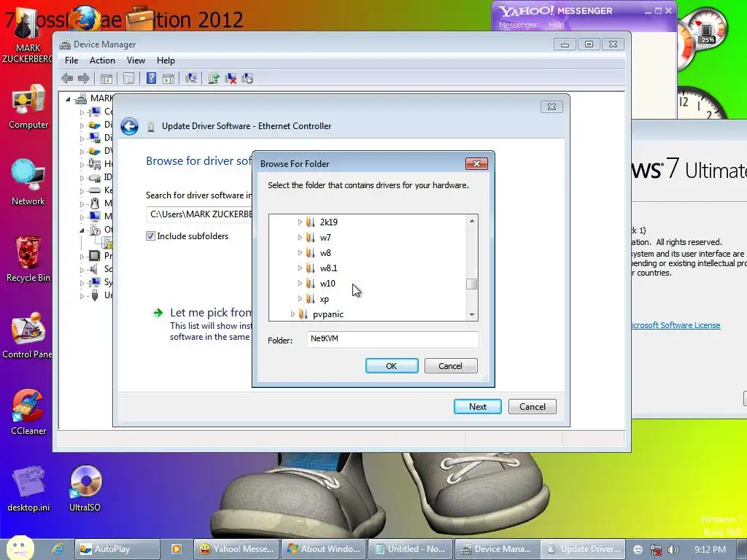Click the folder tree scroll up arrow

click(472, 221)
